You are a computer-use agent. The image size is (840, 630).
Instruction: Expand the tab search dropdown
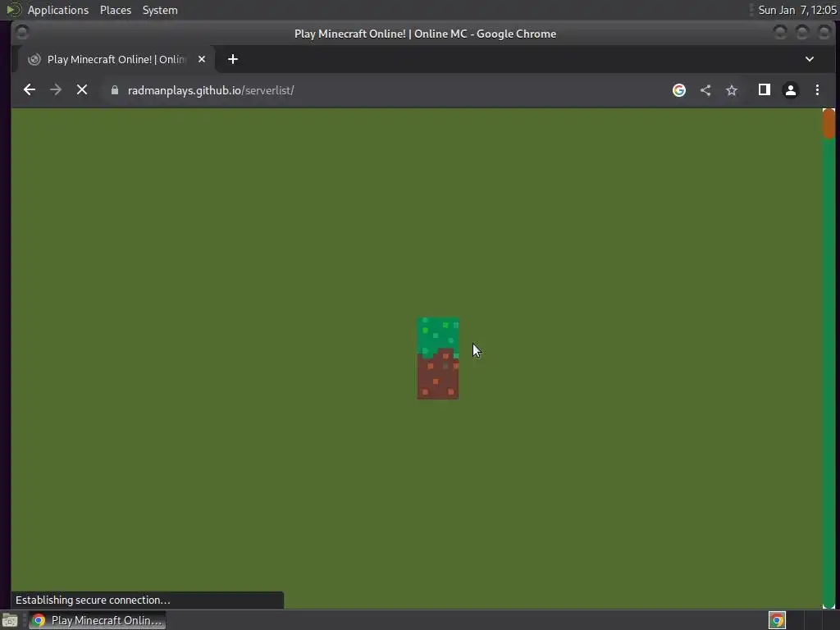point(810,59)
